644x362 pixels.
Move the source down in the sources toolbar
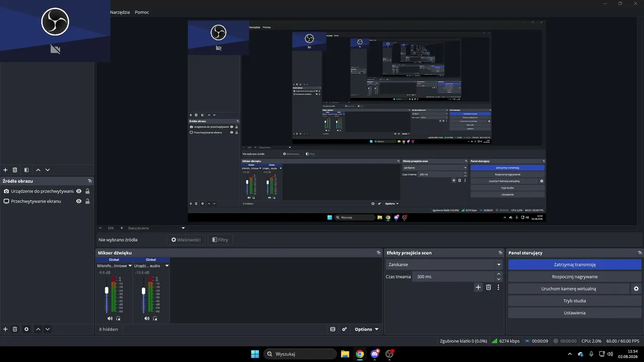point(48,329)
